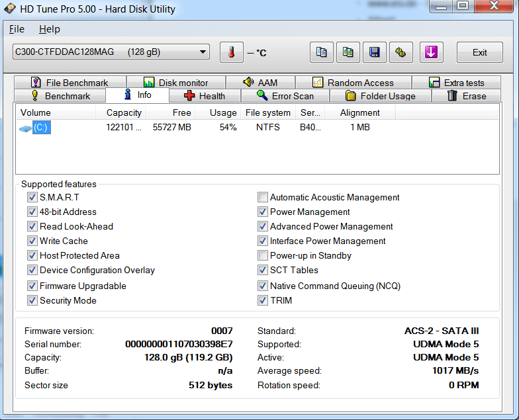This screenshot has height=420, width=519.
Task: Switch to the Folder Usage tab
Action: [x=381, y=96]
